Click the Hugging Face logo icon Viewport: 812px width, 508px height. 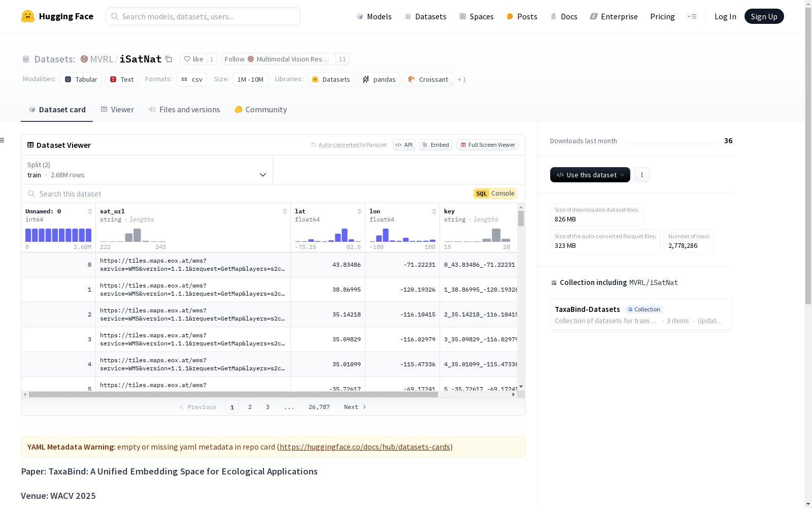[x=28, y=16]
